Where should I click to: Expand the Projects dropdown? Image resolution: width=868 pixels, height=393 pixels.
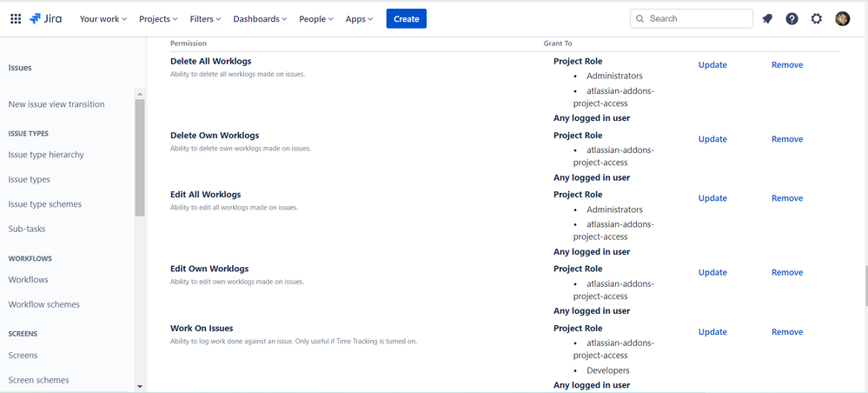click(x=158, y=19)
